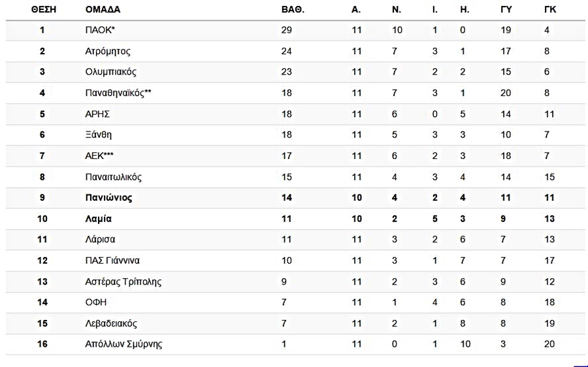This screenshot has height=367, width=588.
Task: Open the ΑΕΚ*** team entry
Action: 99,156
